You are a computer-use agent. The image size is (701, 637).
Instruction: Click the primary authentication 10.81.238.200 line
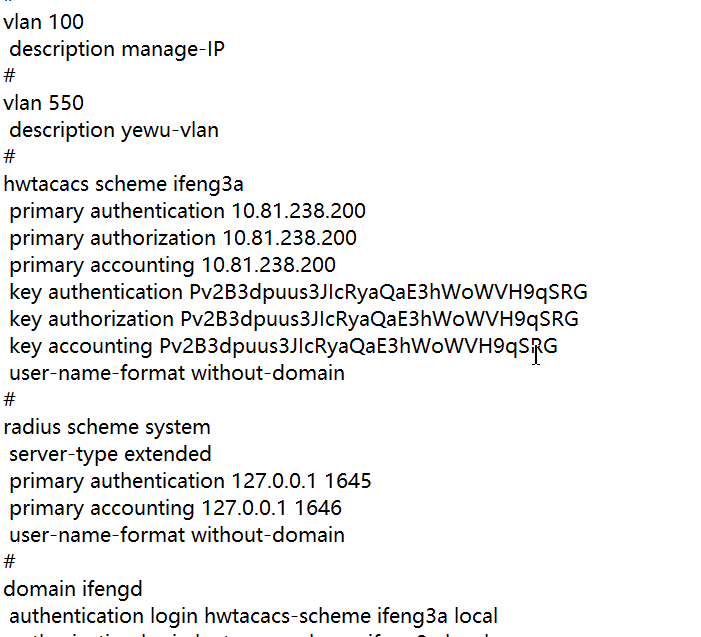pos(188,211)
